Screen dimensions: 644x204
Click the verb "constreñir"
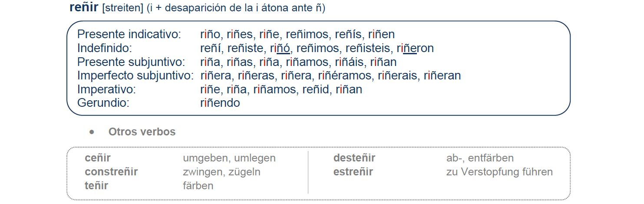pyautogui.click(x=111, y=172)
